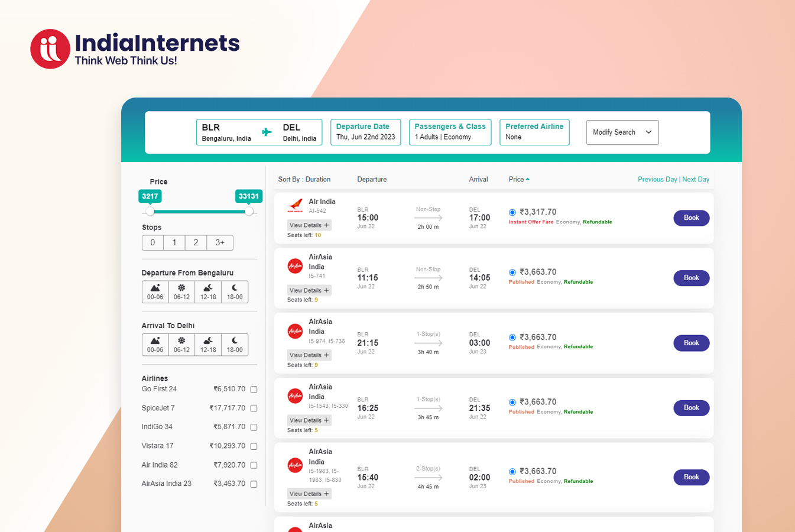Viewport: 795px width, 532px height.
Task: Expand View Details for AirAsia I5-741
Action: tap(309, 290)
